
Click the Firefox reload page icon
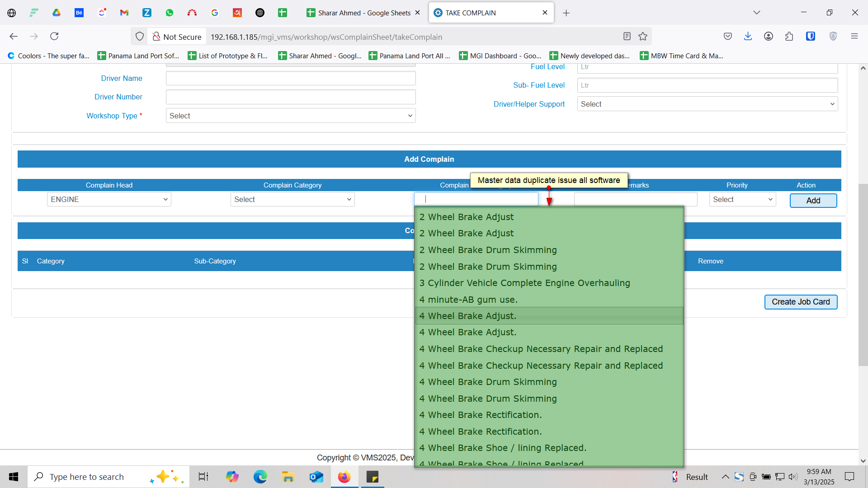point(54,37)
